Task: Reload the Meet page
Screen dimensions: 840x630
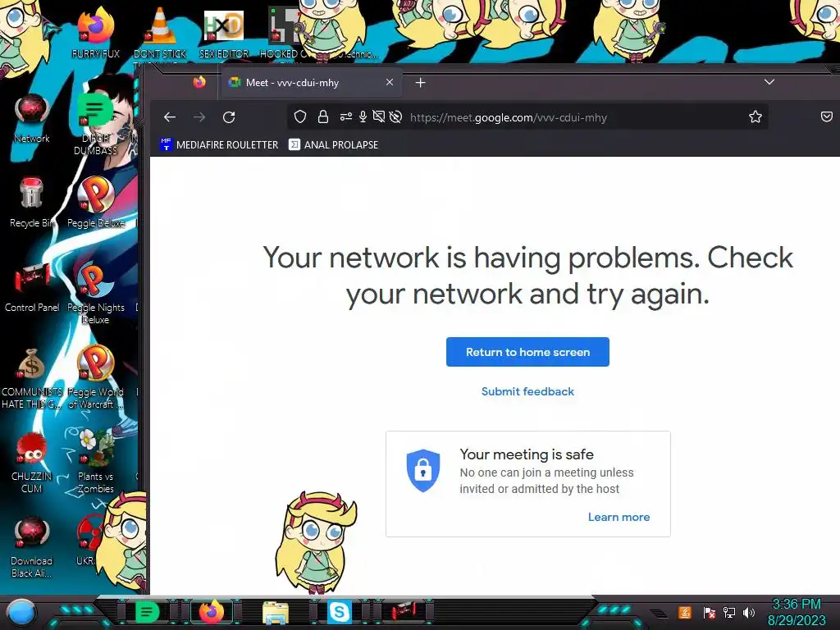Action: pyautogui.click(x=229, y=116)
